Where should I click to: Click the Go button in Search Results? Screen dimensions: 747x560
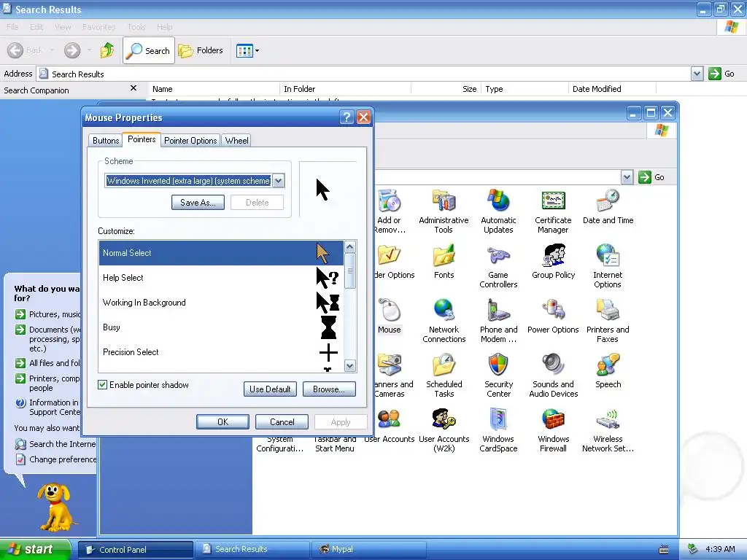coord(721,74)
